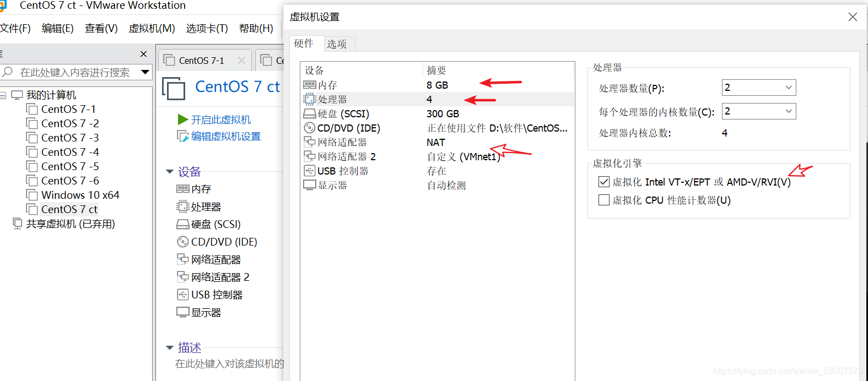The height and width of the screenshot is (381, 868).
Task: Click the library search input field
Action: (76, 72)
